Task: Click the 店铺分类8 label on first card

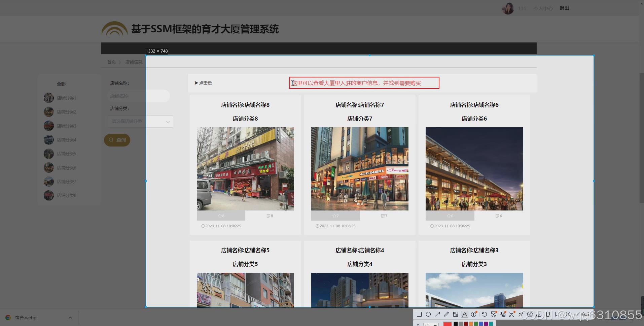Action: (245, 119)
